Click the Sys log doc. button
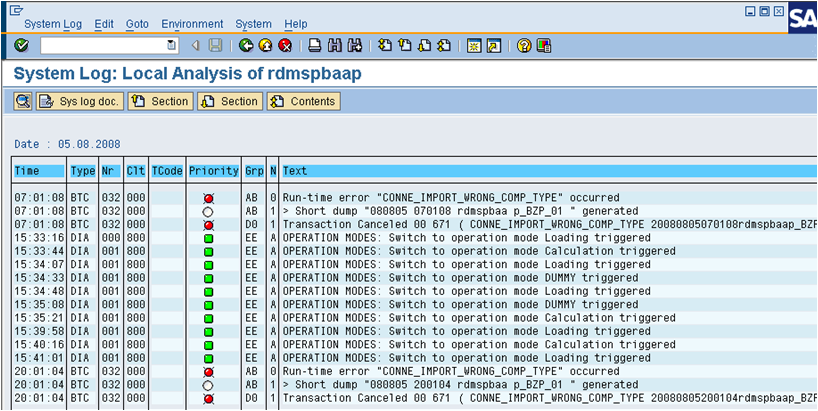The image size is (818, 411). (x=80, y=101)
